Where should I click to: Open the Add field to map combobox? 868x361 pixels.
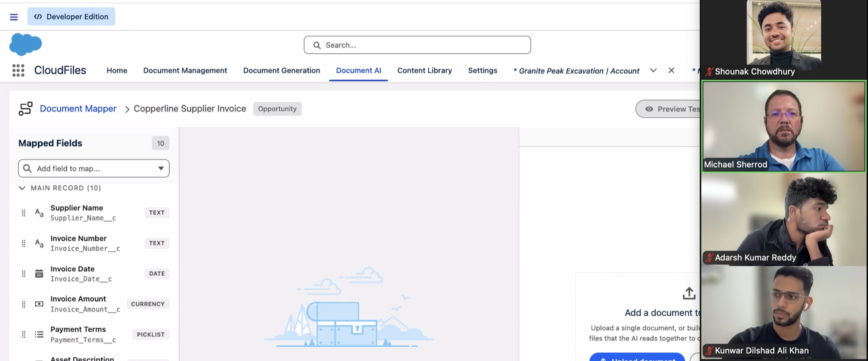tap(94, 169)
